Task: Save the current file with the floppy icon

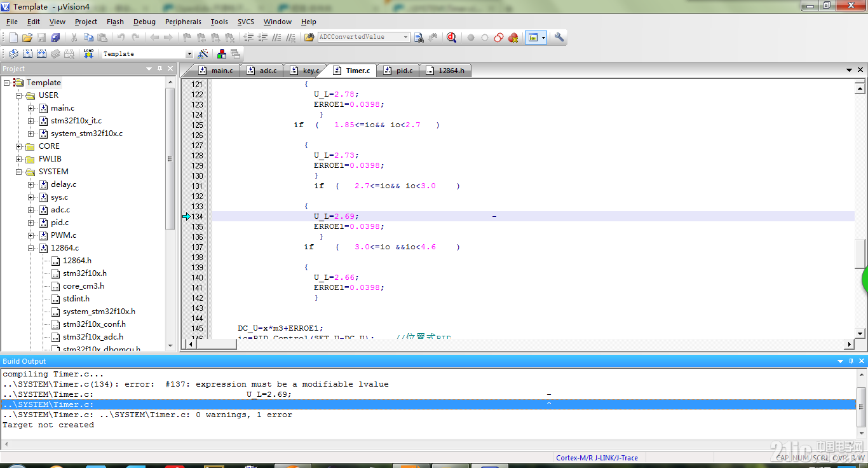Action: (x=41, y=38)
